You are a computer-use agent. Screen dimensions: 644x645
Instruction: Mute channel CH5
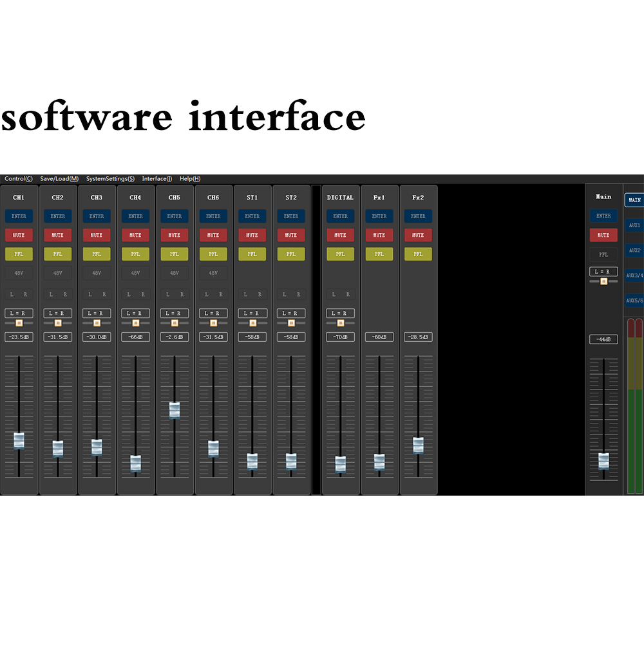[x=175, y=236]
